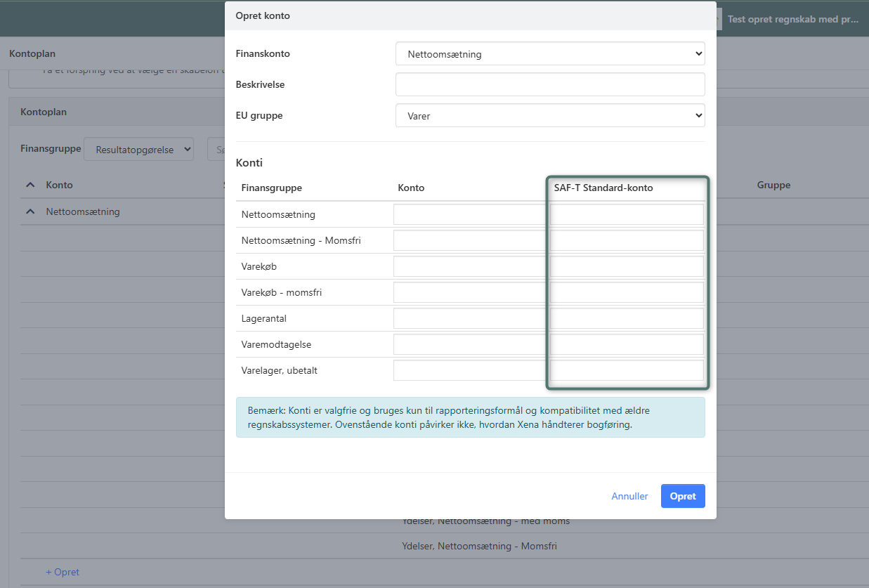The image size is (869, 588).
Task: Select the SAF-T field for Varelager, ubetalt
Action: [627, 370]
